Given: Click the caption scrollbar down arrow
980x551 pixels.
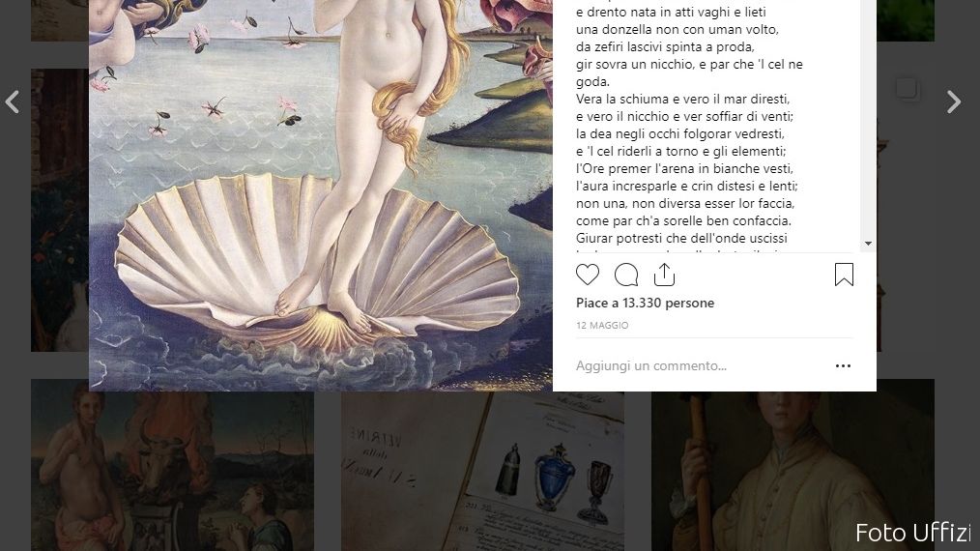Looking at the screenshot, I should [868, 244].
